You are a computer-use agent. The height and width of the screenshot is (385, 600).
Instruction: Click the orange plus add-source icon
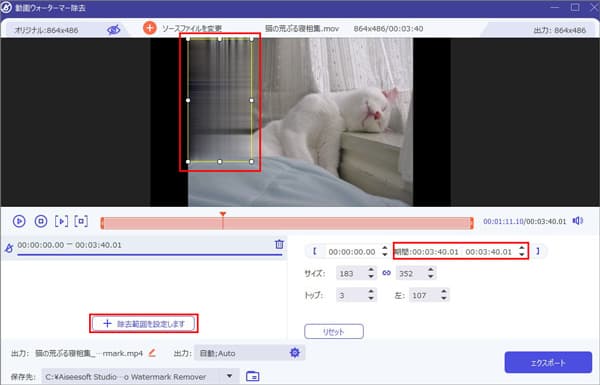pyautogui.click(x=150, y=28)
